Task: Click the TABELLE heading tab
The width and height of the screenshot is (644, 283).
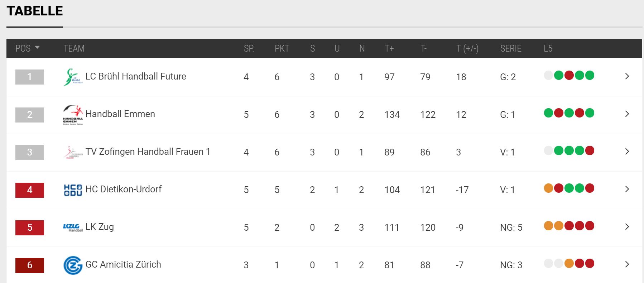Action: click(x=35, y=11)
